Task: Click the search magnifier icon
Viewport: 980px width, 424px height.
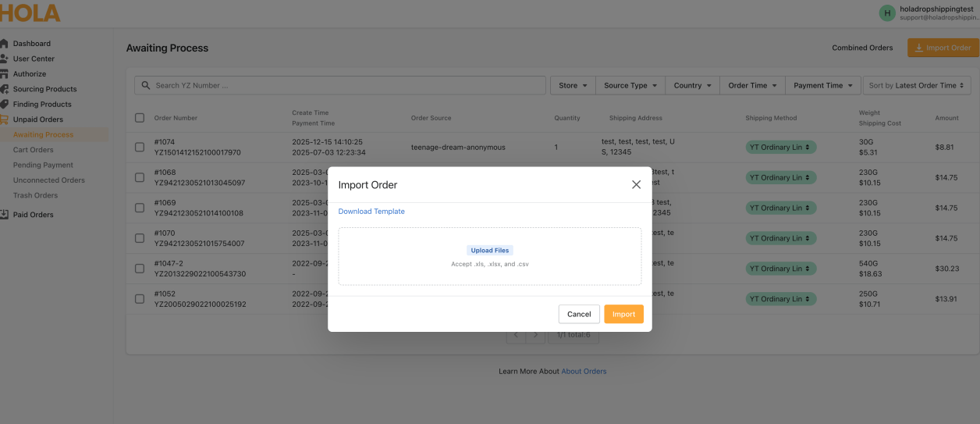Action: point(146,85)
